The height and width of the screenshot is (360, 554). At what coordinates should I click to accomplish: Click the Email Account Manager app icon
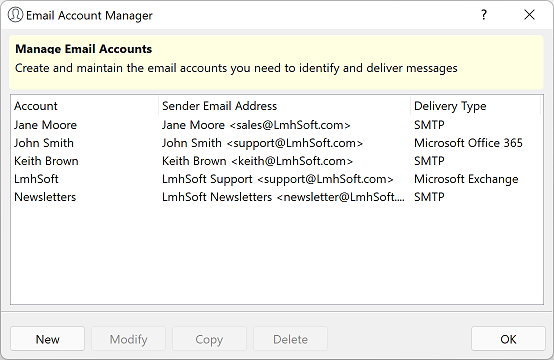tap(15, 15)
